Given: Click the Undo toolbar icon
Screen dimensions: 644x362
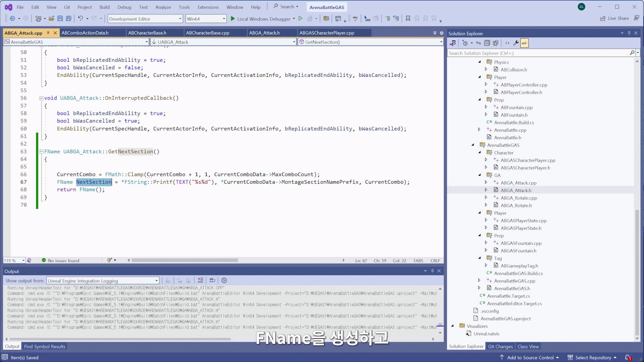Looking at the screenshot, I should 80,19.
